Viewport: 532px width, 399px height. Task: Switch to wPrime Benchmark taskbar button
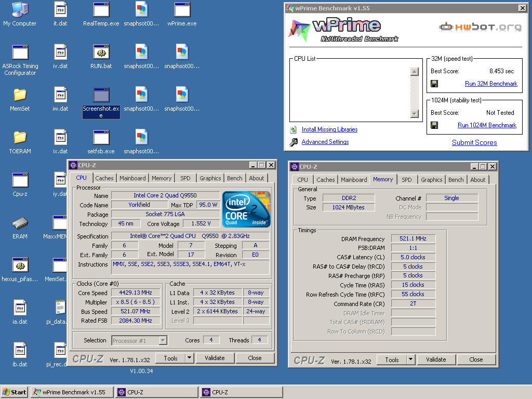coord(72,392)
